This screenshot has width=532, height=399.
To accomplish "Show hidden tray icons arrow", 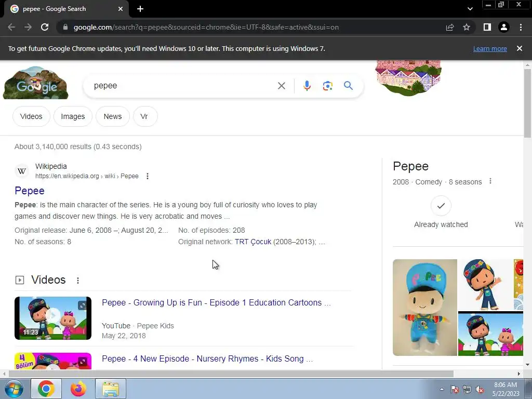I will point(442,389).
